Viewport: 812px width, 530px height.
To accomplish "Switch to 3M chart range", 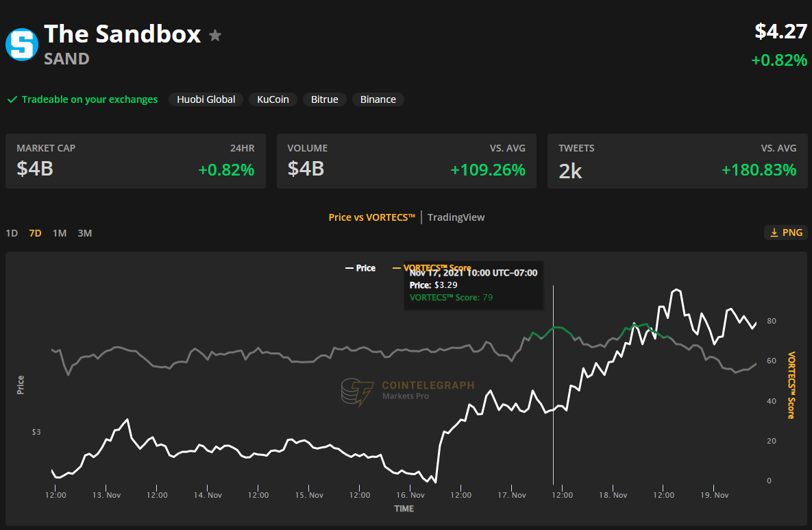I will click(x=84, y=233).
